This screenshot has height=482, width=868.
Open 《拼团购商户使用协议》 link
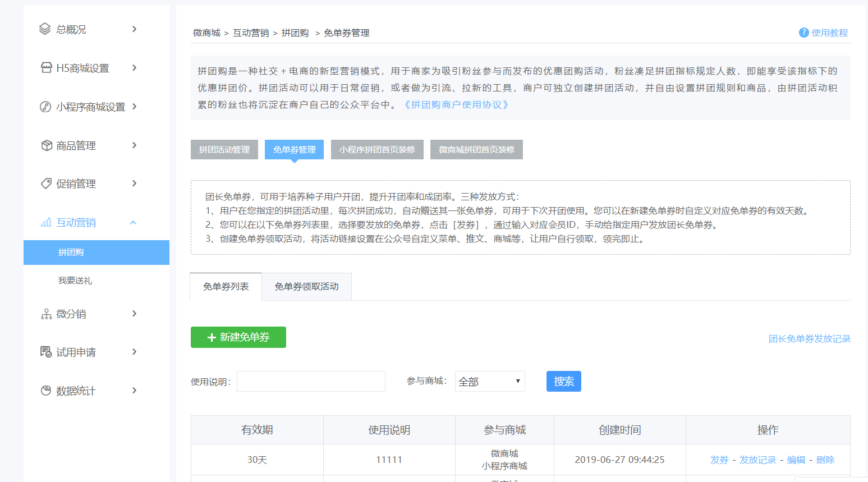pos(456,104)
